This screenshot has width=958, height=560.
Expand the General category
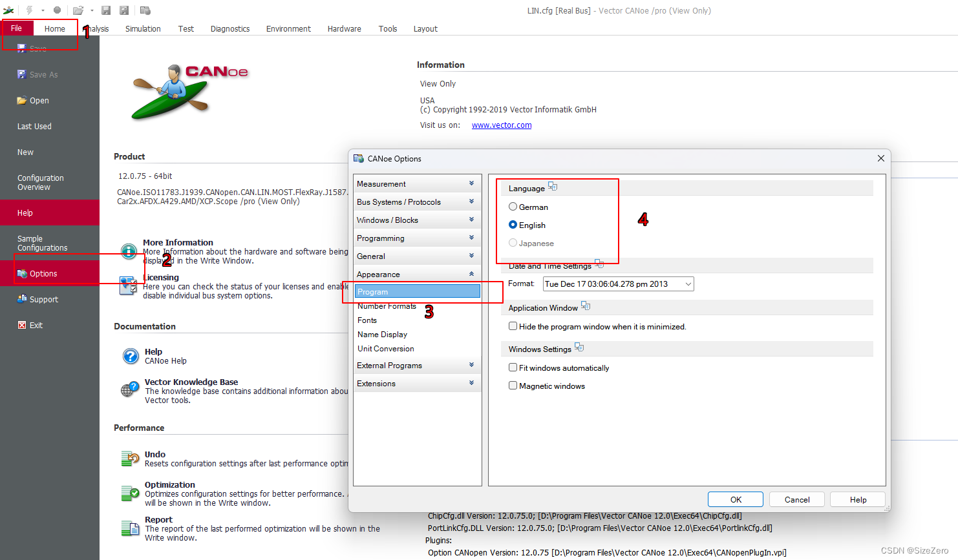tap(418, 256)
